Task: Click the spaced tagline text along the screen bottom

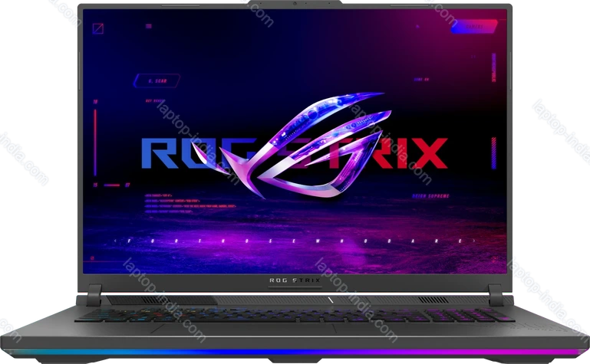Action: (295, 241)
